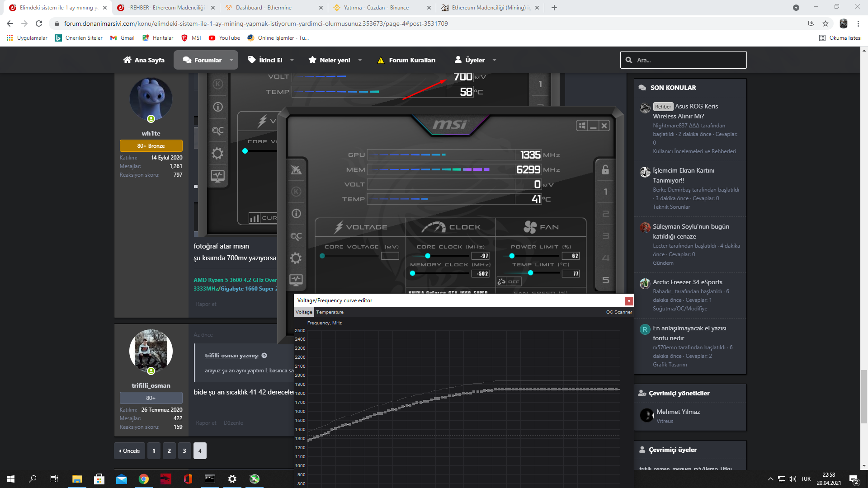Screen dimensions: 868x488
Task: Switch to Voltage tab in curve editor
Action: coord(304,312)
